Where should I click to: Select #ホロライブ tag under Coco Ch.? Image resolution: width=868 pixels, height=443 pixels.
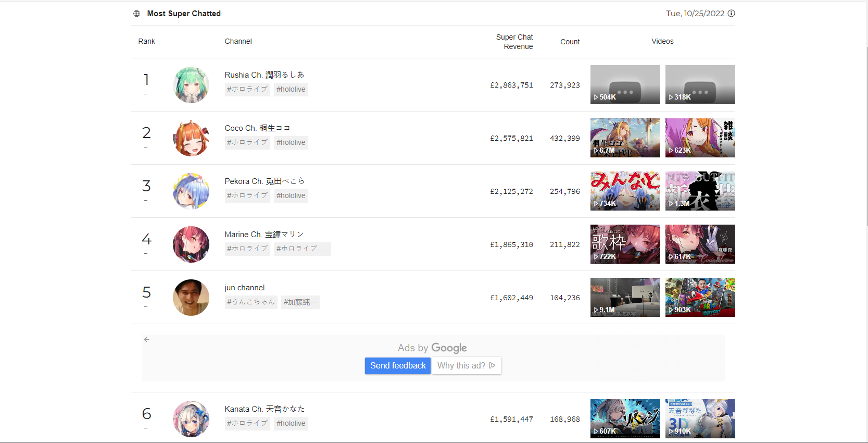click(x=247, y=143)
